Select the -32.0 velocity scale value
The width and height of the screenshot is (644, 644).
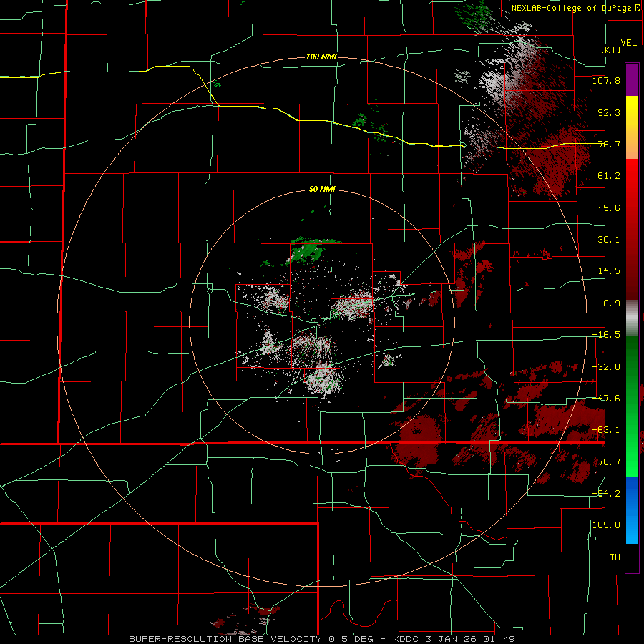pyautogui.click(x=606, y=367)
